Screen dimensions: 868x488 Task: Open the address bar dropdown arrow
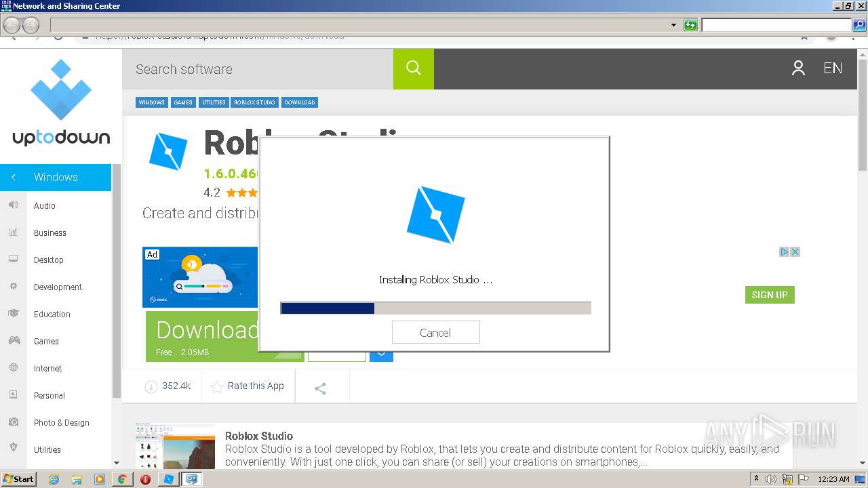click(x=673, y=25)
